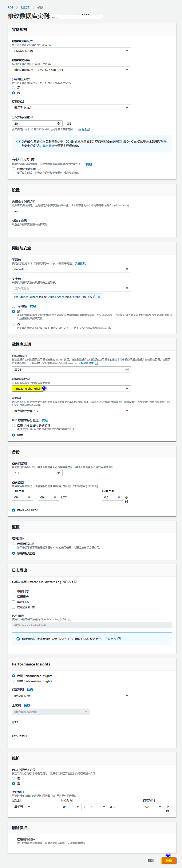The width and height of the screenshot is (182, 868).
Task: Focus the 新建主密码 password field
Action: click(72, 230)
